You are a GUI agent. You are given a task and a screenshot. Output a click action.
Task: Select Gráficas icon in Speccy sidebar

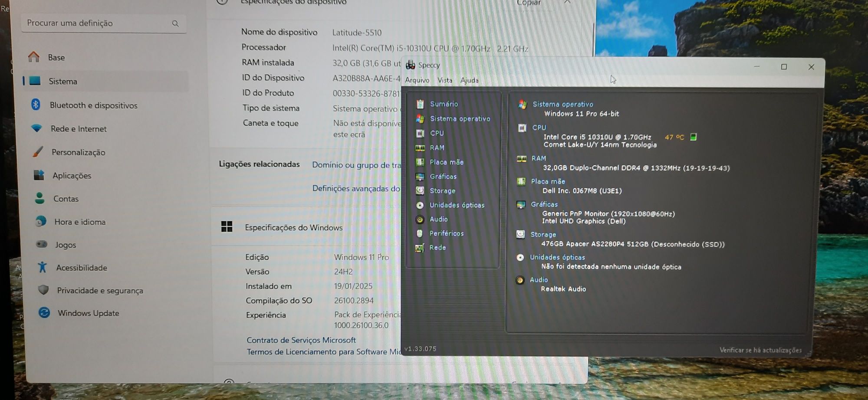(420, 177)
